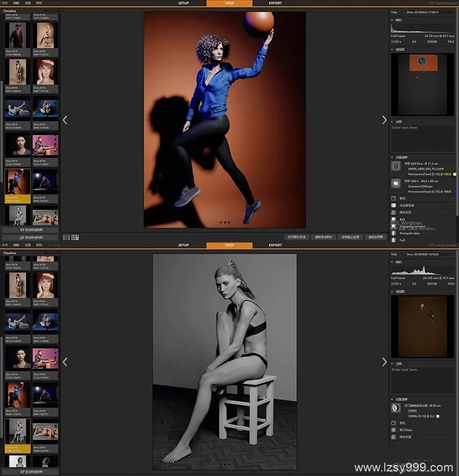Switch to grid view in upper window
This screenshot has width=459, height=476.
tap(75, 237)
